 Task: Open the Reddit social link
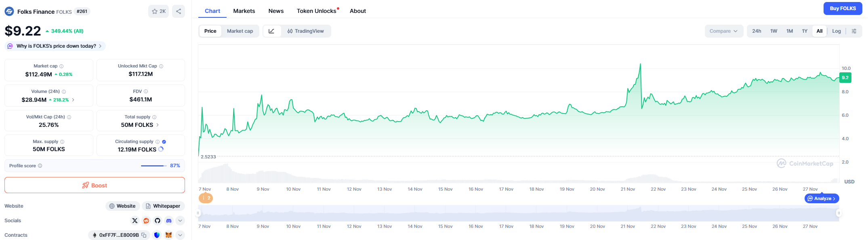click(146, 221)
